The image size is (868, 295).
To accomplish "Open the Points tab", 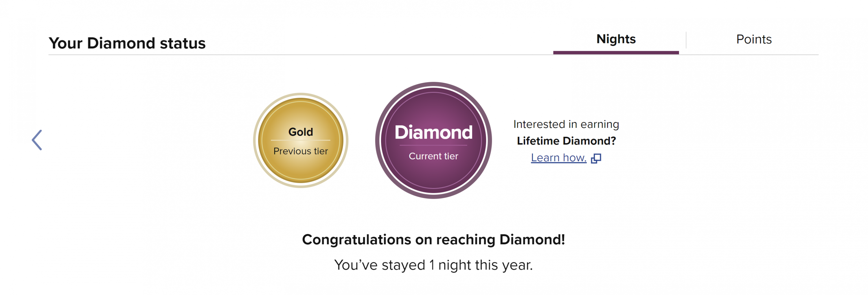I will (754, 39).
